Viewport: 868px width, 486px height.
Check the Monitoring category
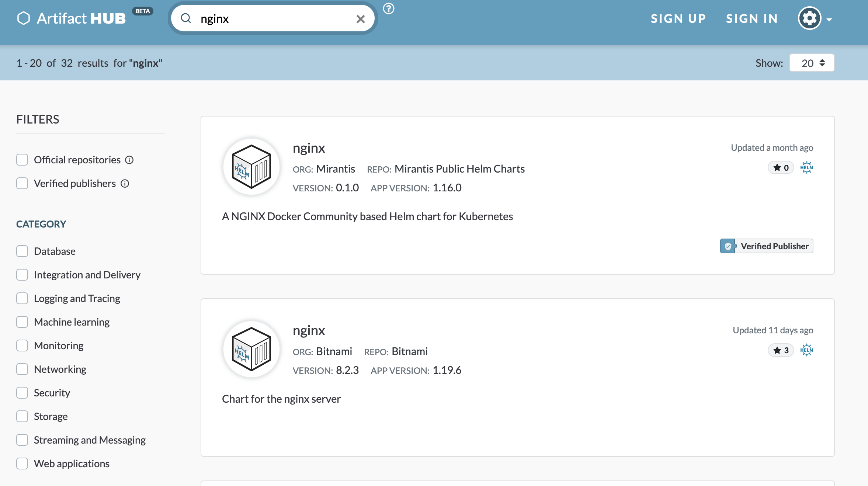click(22, 346)
